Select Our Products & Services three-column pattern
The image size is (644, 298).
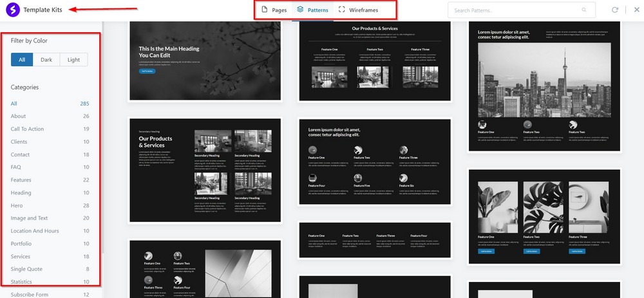point(375,61)
